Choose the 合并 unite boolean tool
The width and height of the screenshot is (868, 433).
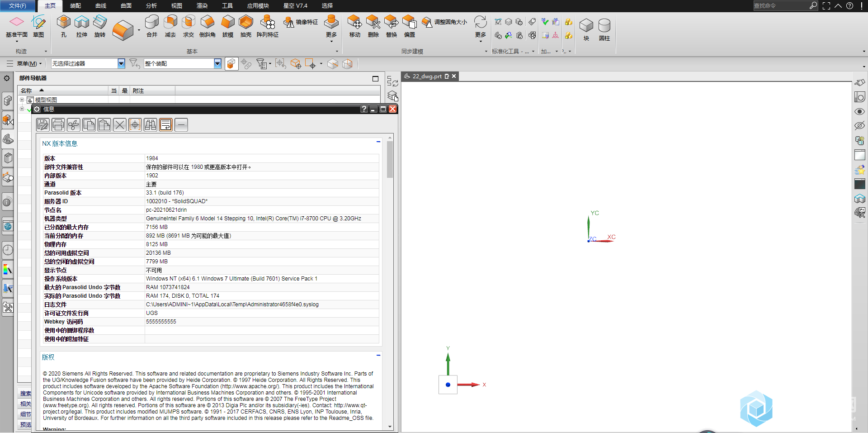(152, 26)
